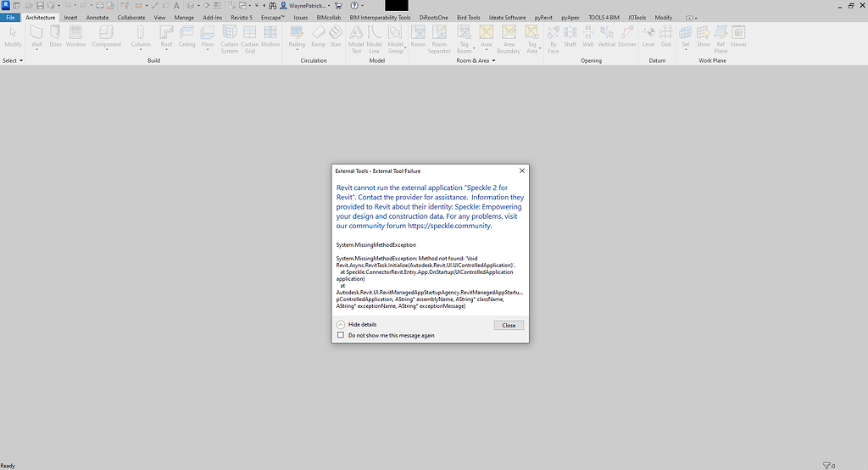Click the Ready status bar text

coord(8,466)
